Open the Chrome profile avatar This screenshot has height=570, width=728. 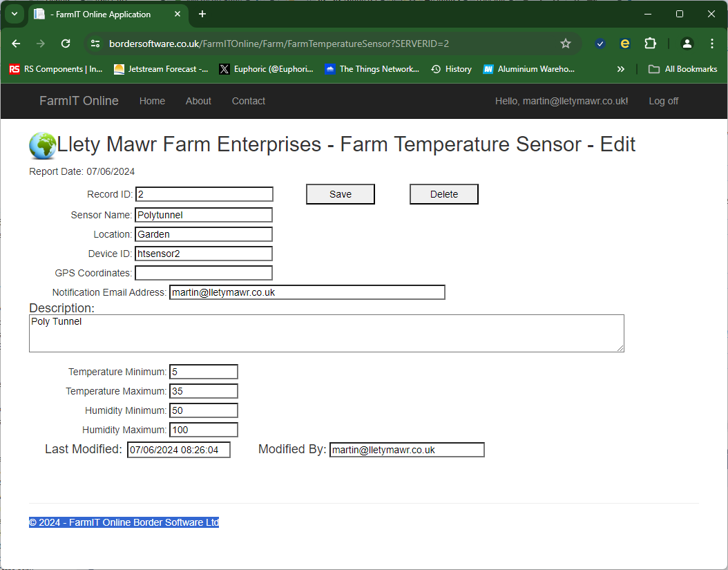pos(687,44)
